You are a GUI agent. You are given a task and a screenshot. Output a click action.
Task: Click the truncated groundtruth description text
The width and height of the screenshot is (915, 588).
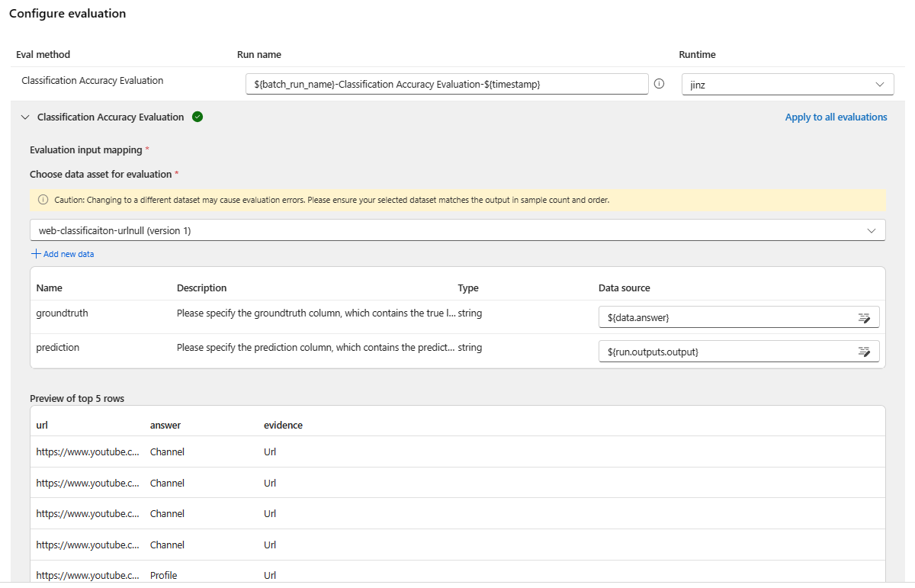coord(316,313)
